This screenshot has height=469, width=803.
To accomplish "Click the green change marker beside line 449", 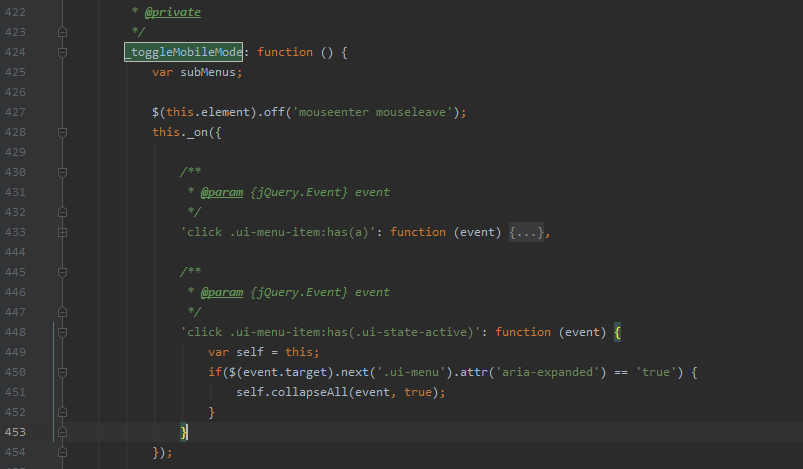I will (54, 352).
